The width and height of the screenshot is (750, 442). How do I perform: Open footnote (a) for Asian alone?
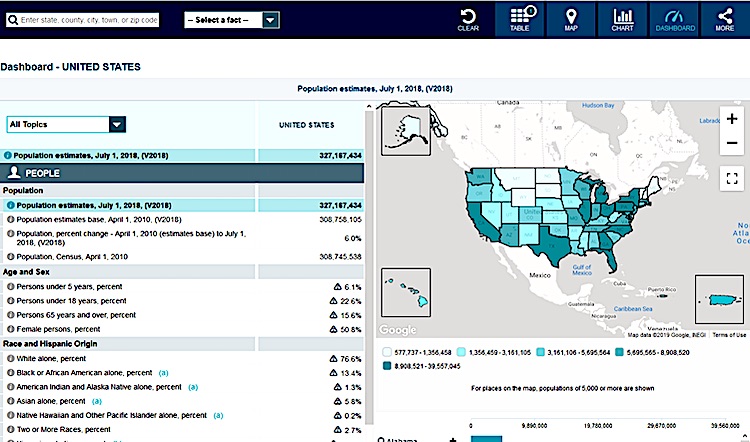pos(97,401)
